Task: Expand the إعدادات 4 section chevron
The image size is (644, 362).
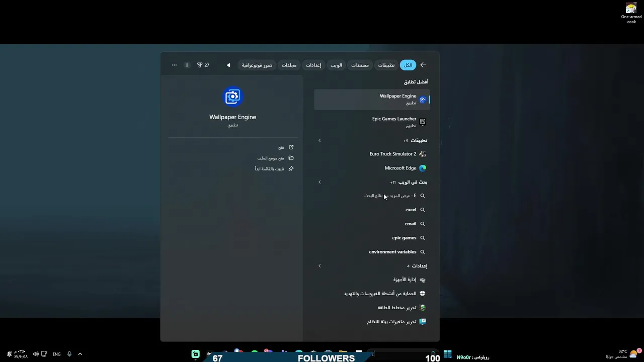Action: coord(319,265)
